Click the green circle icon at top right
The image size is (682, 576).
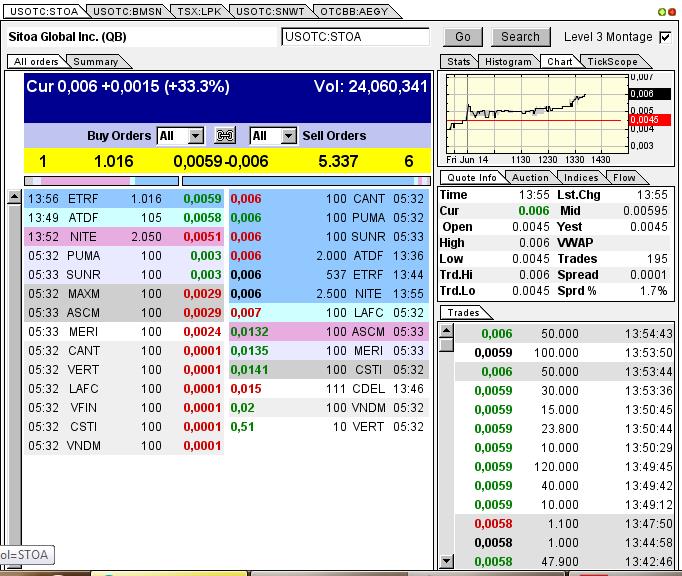(x=662, y=12)
